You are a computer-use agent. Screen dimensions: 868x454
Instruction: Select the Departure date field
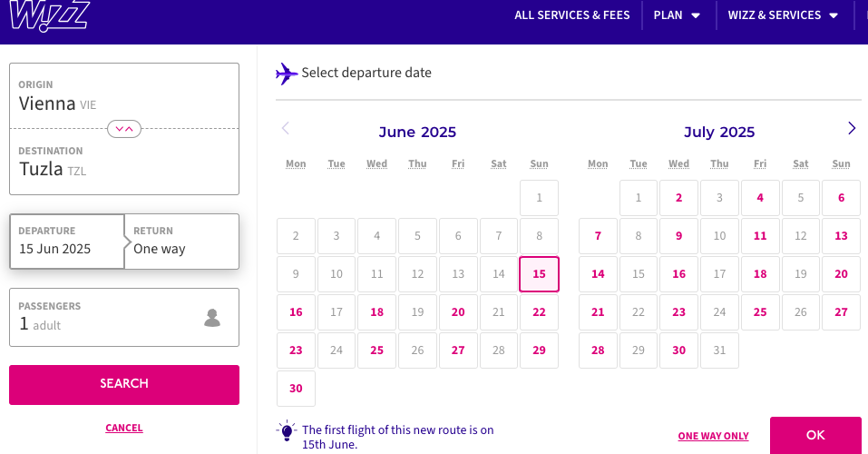[67, 242]
